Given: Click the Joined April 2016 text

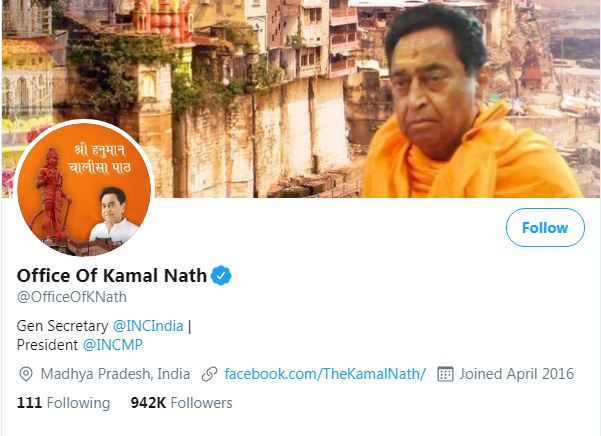Looking at the screenshot, I should click(x=516, y=374).
